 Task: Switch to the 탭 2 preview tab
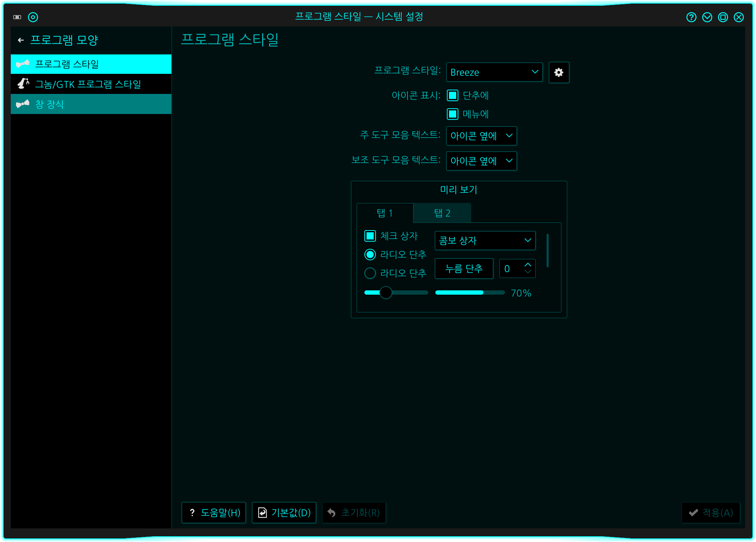click(x=442, y=213)
